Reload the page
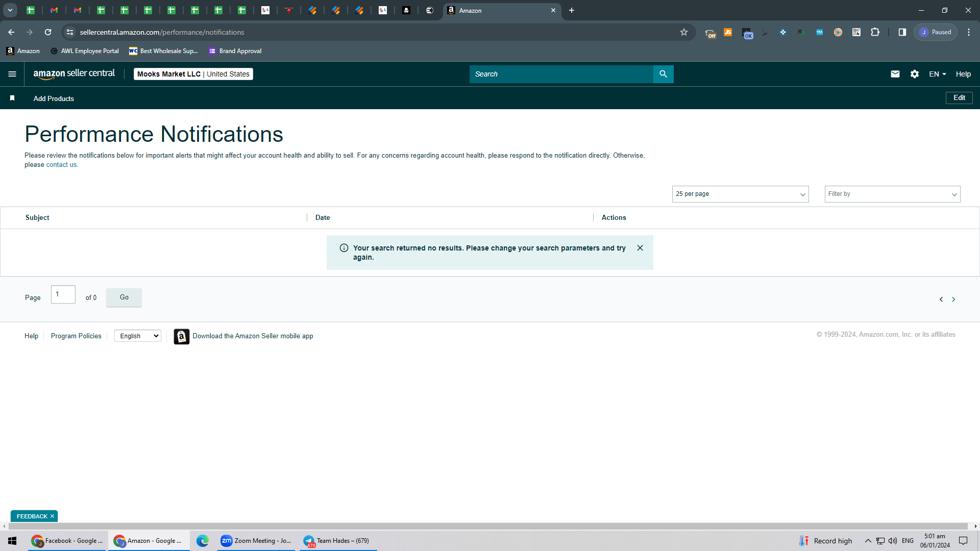Screen dimensions: 980x551 48,32
